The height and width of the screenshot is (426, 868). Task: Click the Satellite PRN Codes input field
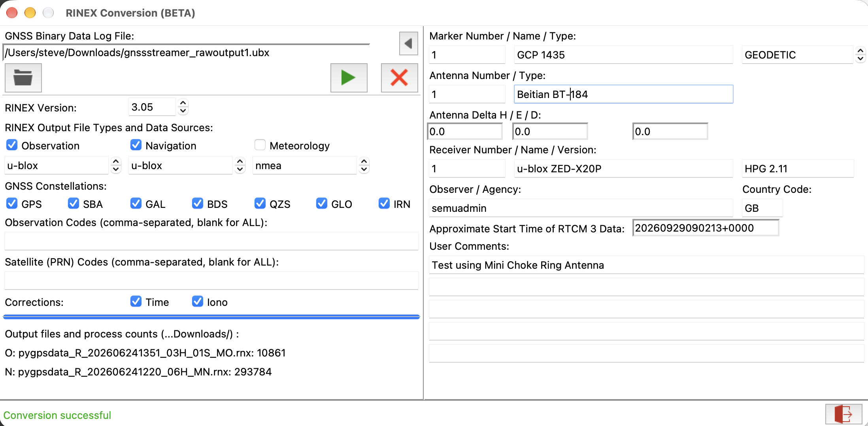click(x=211, y=281)
